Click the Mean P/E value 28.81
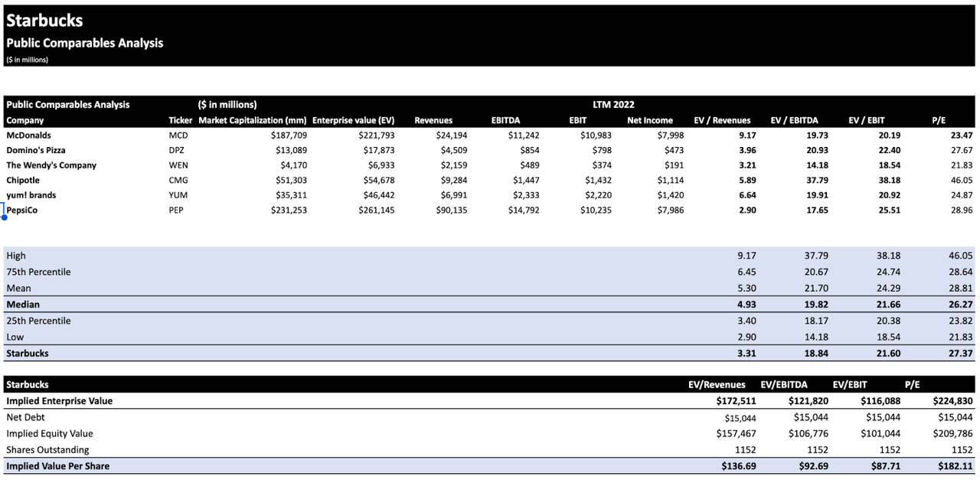980x480 pixels. click(960, 289)
